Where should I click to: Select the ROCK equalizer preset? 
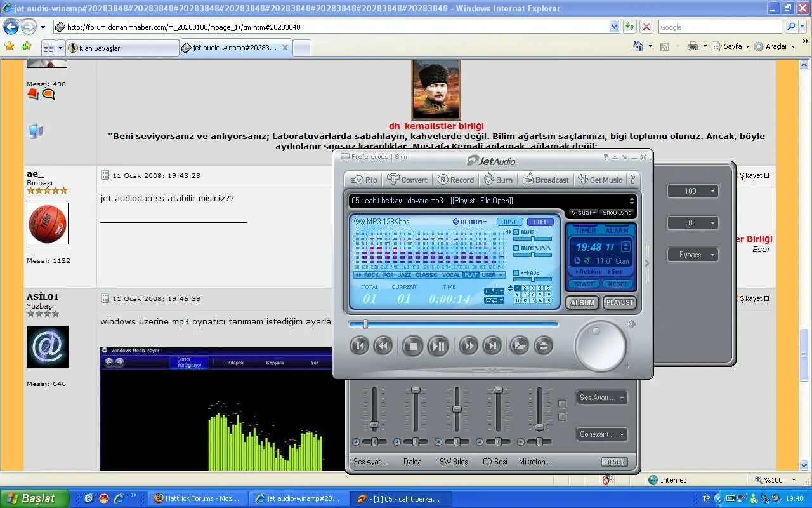[371, 275]
